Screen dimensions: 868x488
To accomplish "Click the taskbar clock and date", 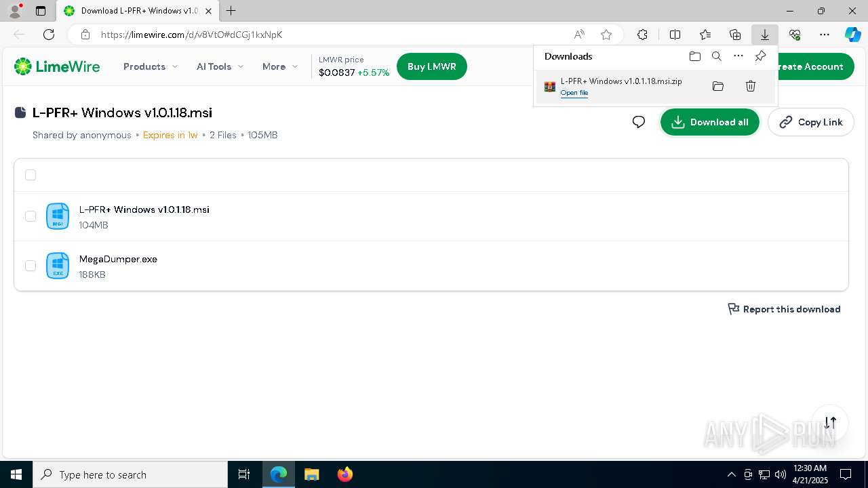I will tap(810, 474).
